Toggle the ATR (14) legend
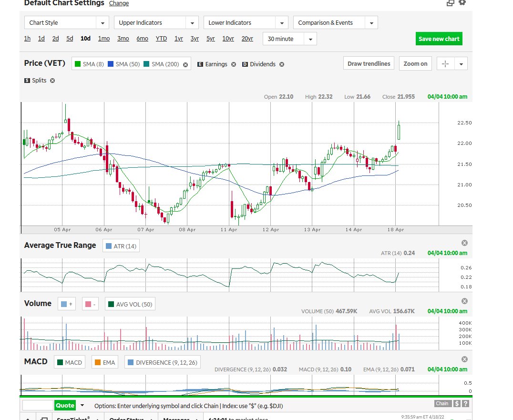 coord(121,246)
